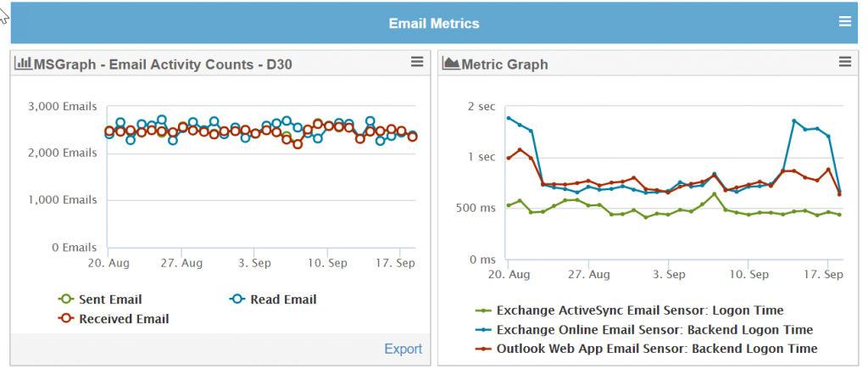The width and height of the screenshot is (868, 369).
Task: Open the Email Metrics dashboard hamburger menu
Action: click(845, 21)
